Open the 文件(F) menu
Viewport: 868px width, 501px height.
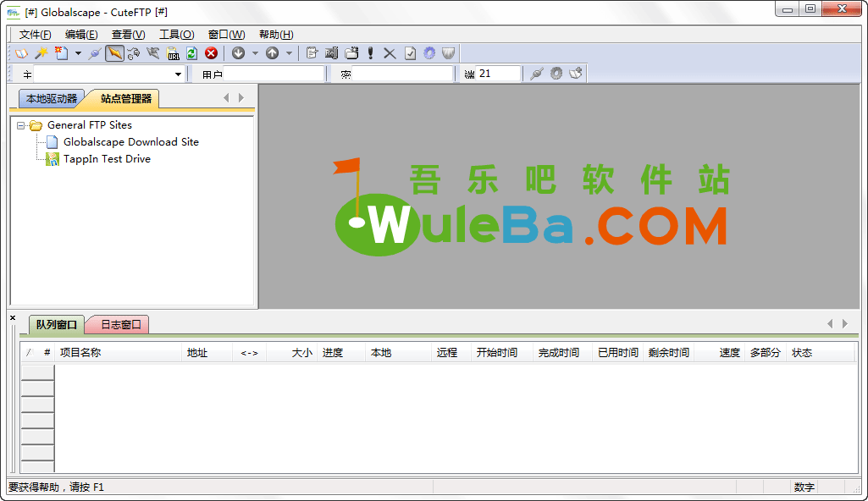(x=35, y=35)
